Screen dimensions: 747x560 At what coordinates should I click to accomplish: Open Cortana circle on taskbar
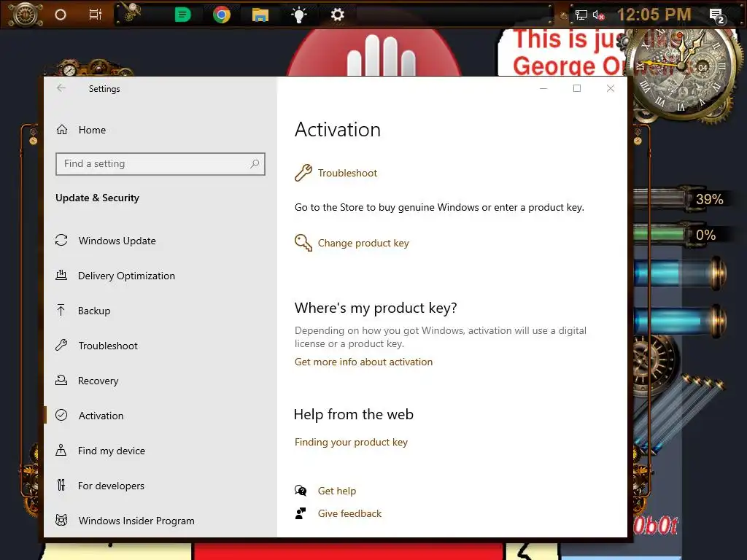(x=61, y=15)
